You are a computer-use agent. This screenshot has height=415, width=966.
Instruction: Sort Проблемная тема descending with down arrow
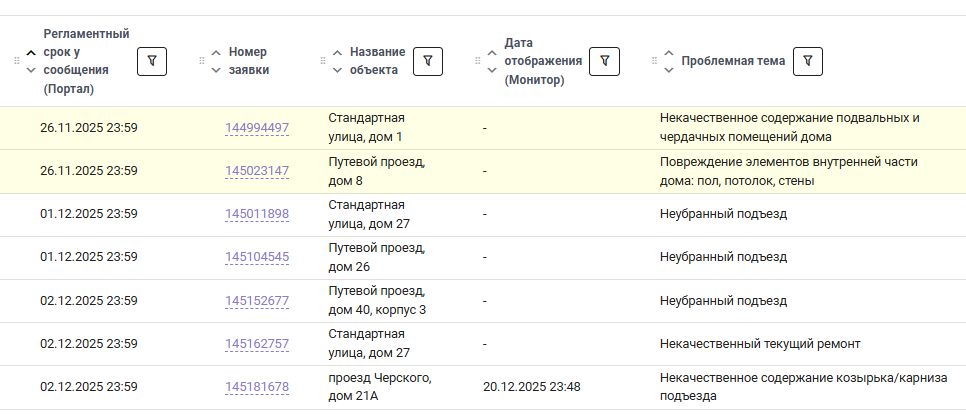tap(669, 70)
